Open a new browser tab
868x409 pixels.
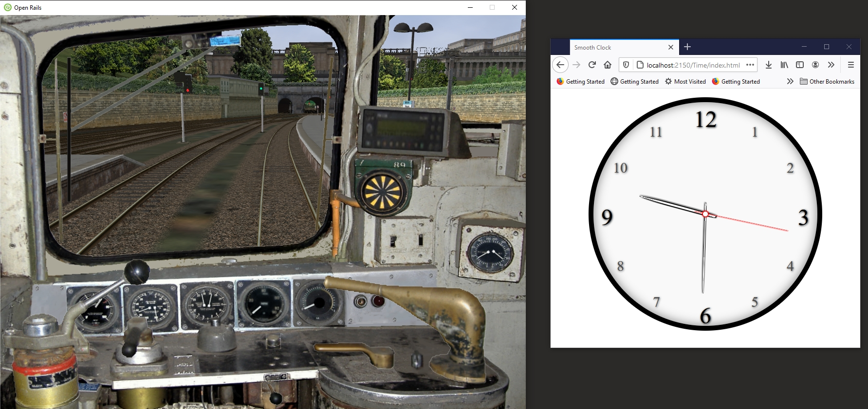(x=687, y=47)
